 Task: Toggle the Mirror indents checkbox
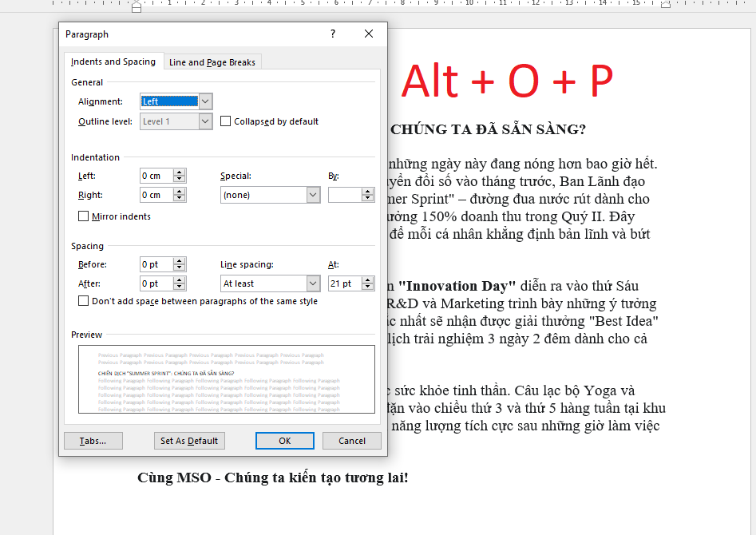click(x=84, y=216)
